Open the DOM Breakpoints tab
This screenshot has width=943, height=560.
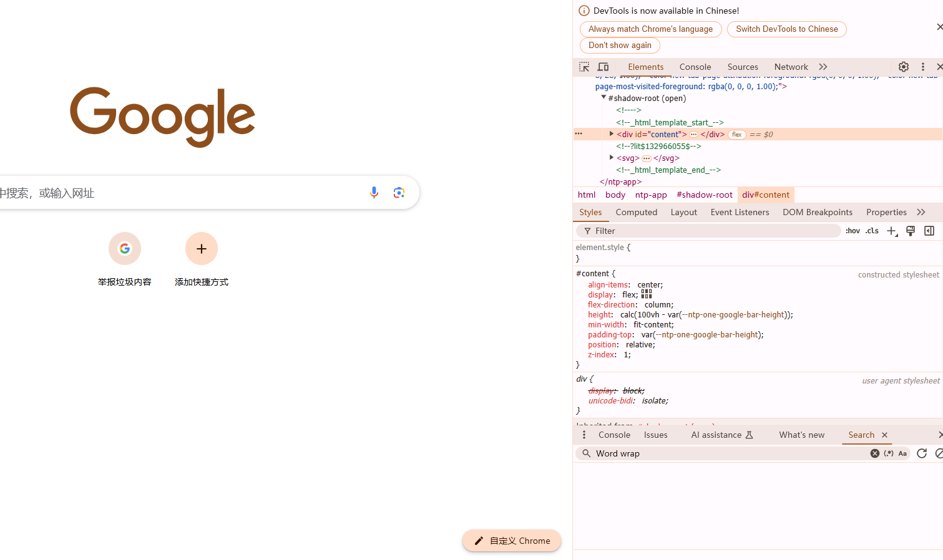click(818, 212)
